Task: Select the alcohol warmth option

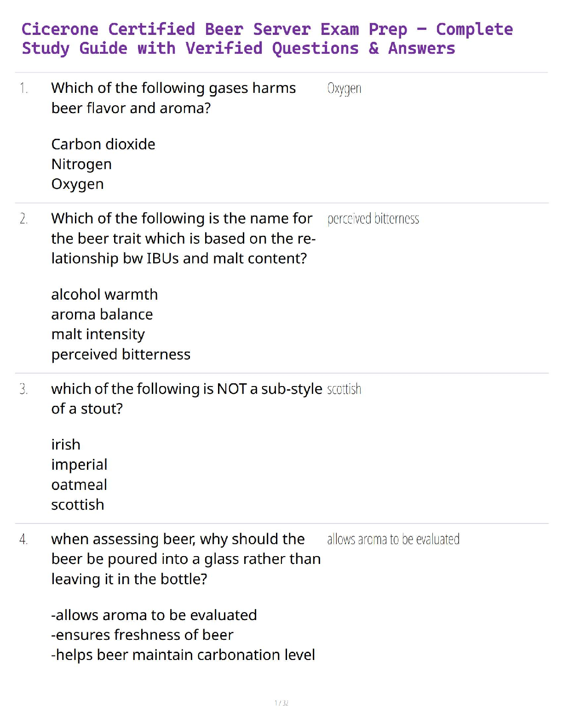Action: 104,295
